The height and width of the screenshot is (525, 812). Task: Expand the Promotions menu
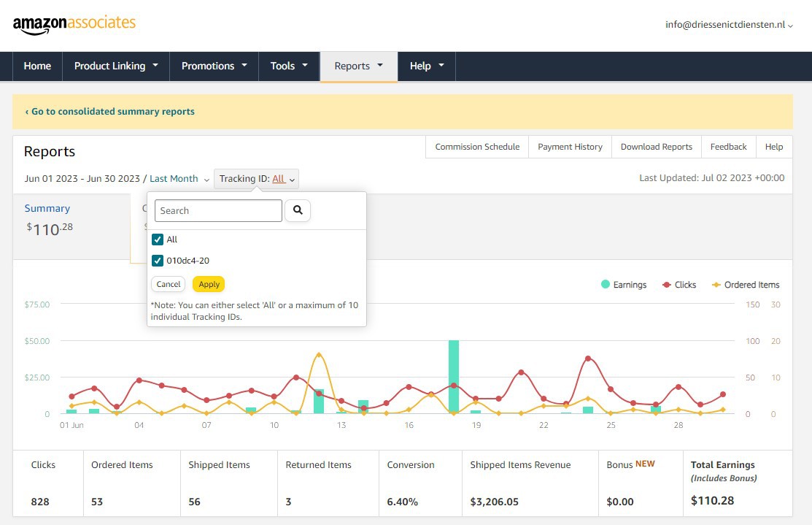[x=214, y=66]
